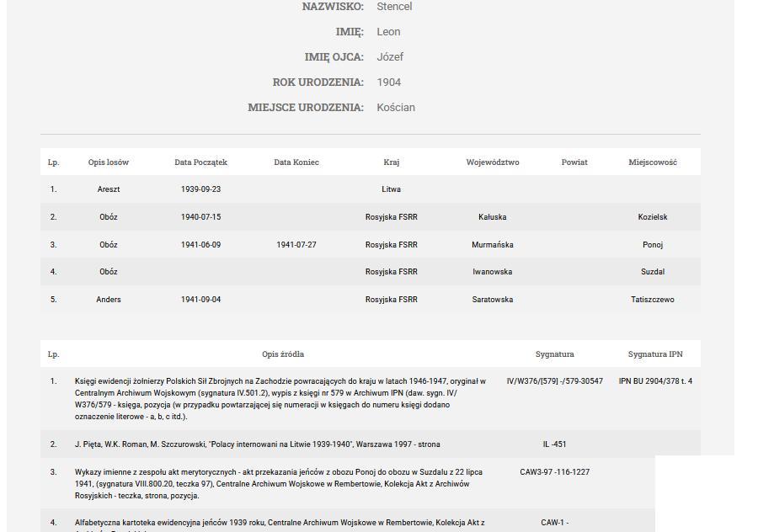Click the 'Kozielsk' locality cell
Screen dimensions: 758x532
tap(653, 217)
